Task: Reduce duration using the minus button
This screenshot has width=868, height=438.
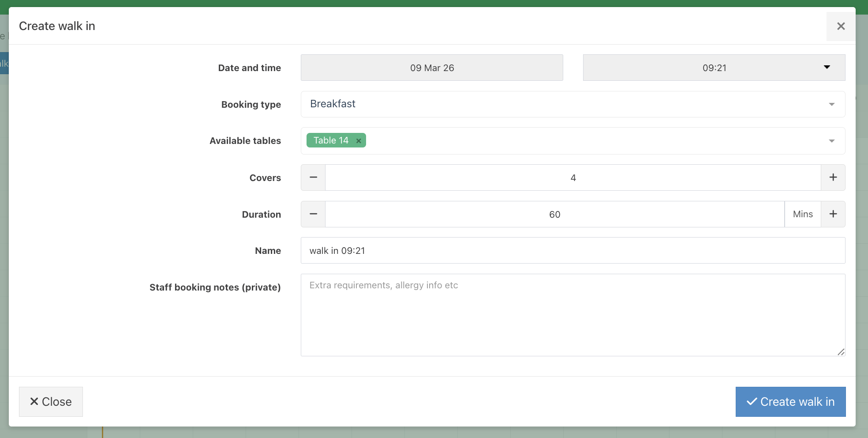Action: point(313,214)
